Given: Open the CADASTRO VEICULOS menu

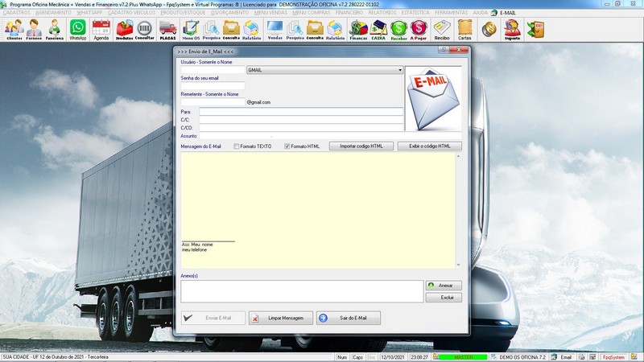Looking at the screenshot, I should pyautogui.click(x=131, y=13).
